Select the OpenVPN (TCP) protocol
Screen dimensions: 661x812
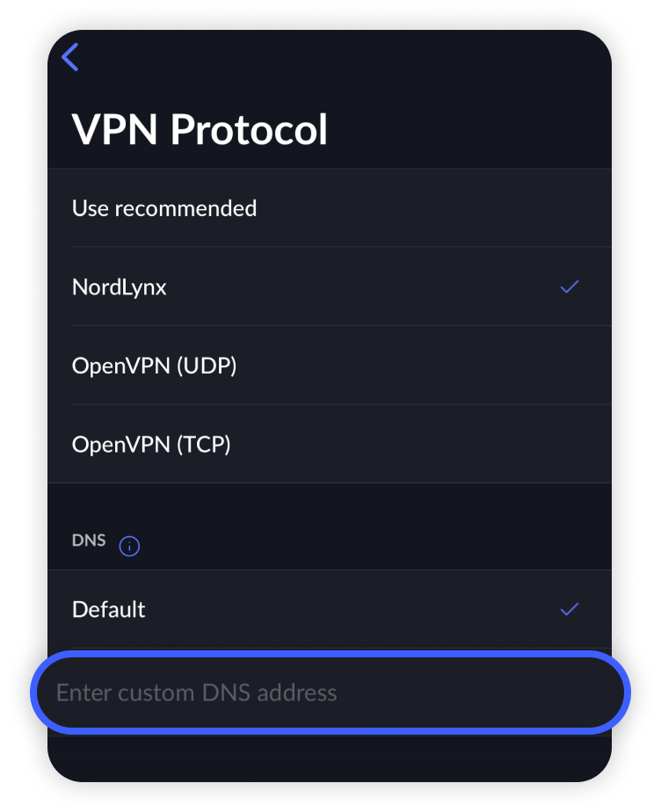[x=151, y=445]
